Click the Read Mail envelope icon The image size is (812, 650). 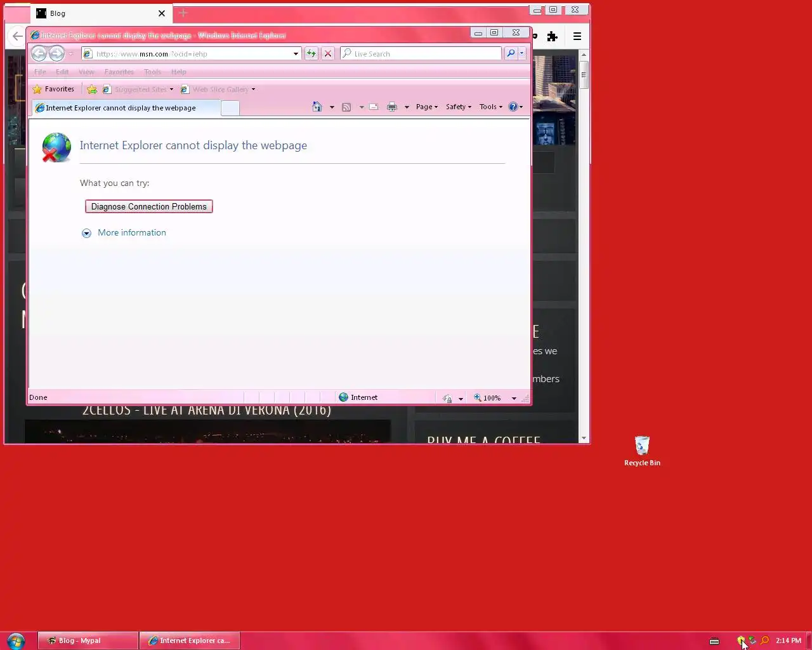pos(374,107)
